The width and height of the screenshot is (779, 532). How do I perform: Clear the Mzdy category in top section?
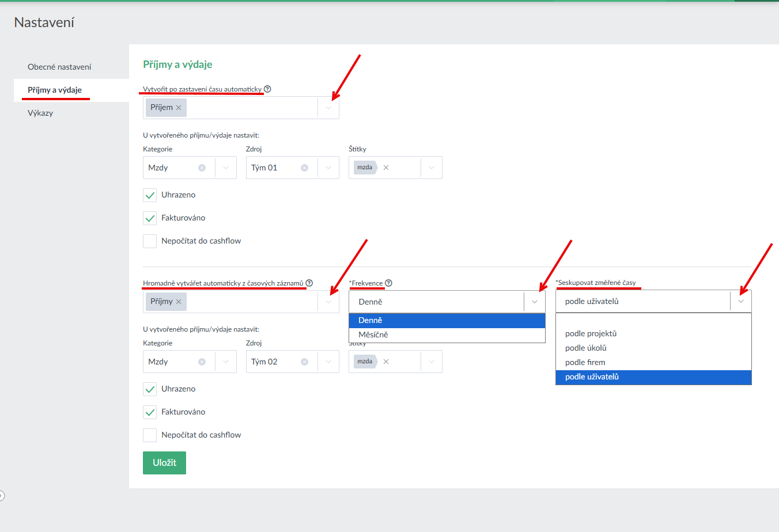pyautogui.click(x=202, y=168)
